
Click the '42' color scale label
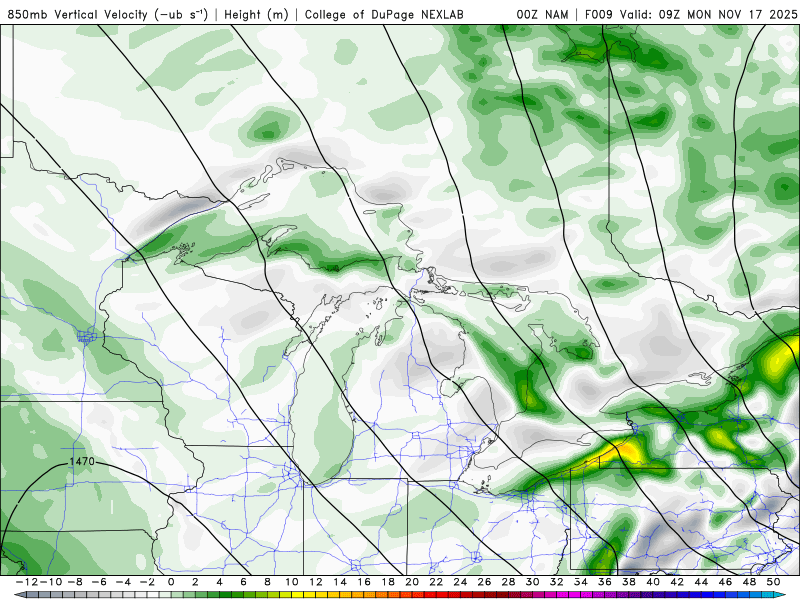[x=677, y=582]
